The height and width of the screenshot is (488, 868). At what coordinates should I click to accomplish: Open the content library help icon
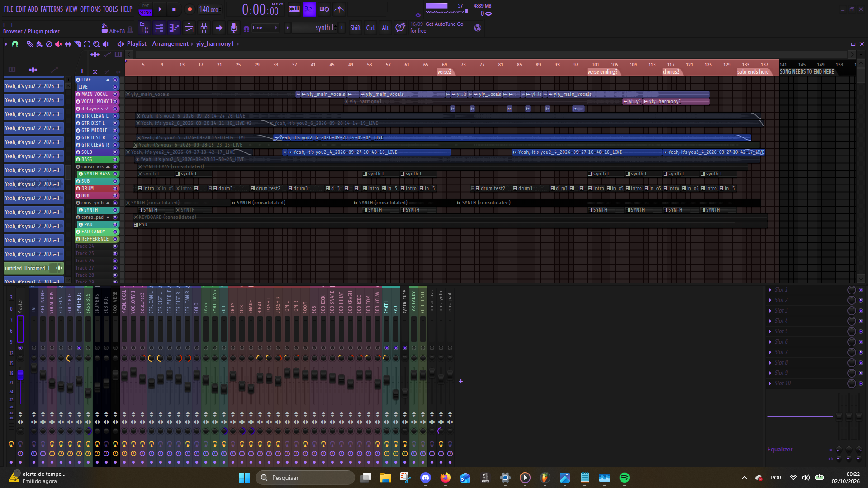(x=400, y=28)
